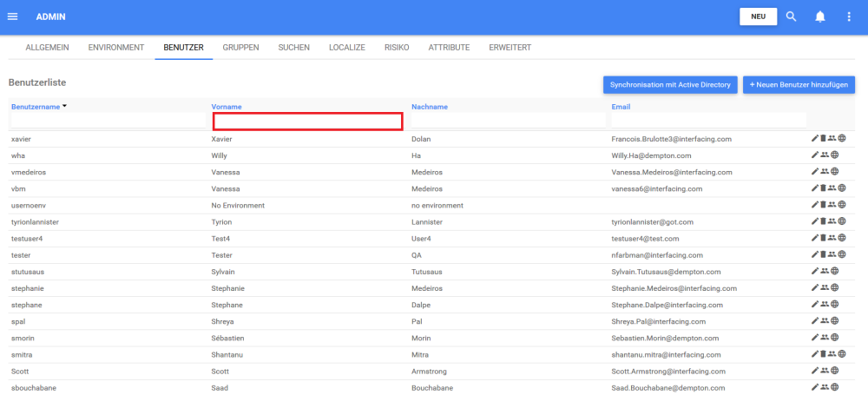Switch to the ATTRIBUTE tab
Viewport: 868px width, 395px height.
pos(449,48)
